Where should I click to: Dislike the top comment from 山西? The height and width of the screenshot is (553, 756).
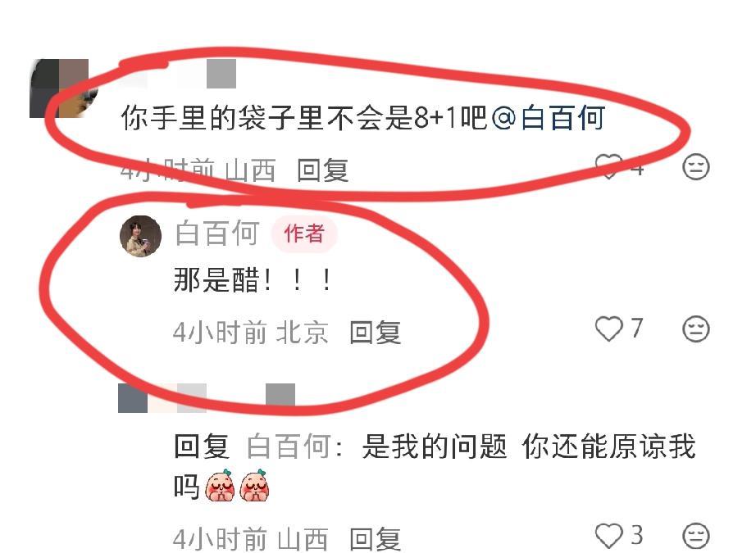pos(695,167)
